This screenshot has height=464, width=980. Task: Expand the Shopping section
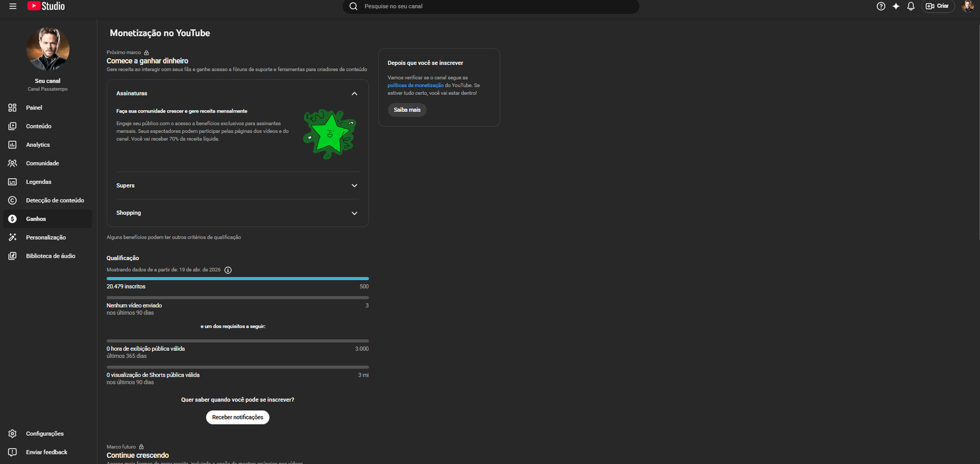tap(354, 213)
